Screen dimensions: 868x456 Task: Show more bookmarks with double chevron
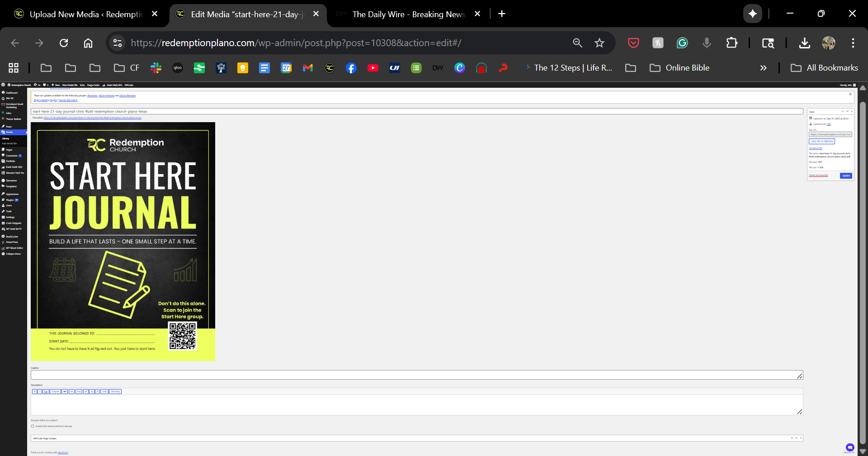click(x=763, y=68)
